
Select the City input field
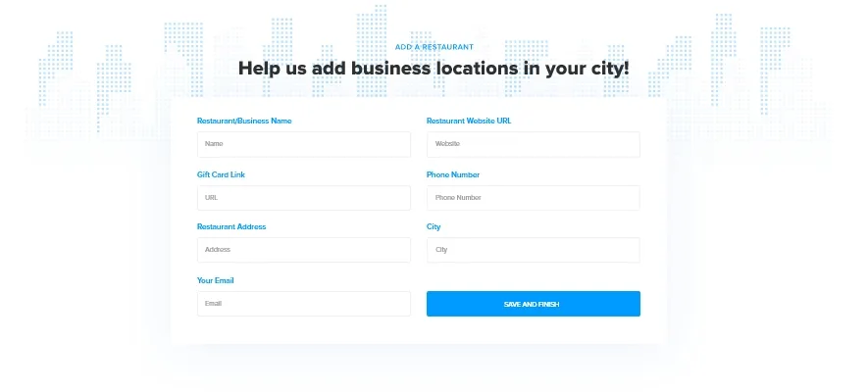[534, 250]
